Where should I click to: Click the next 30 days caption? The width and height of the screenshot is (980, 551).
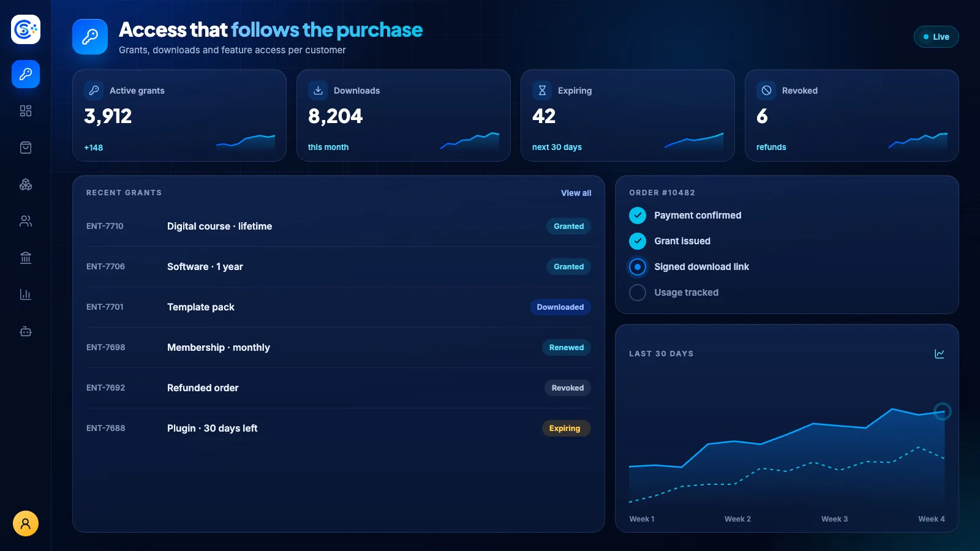pos(557,148)
